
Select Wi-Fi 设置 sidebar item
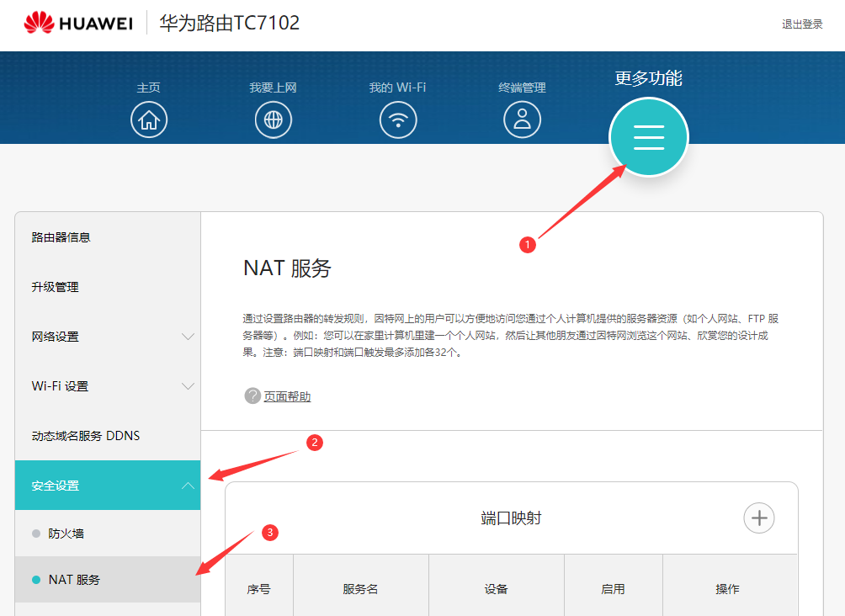point(108,386)
